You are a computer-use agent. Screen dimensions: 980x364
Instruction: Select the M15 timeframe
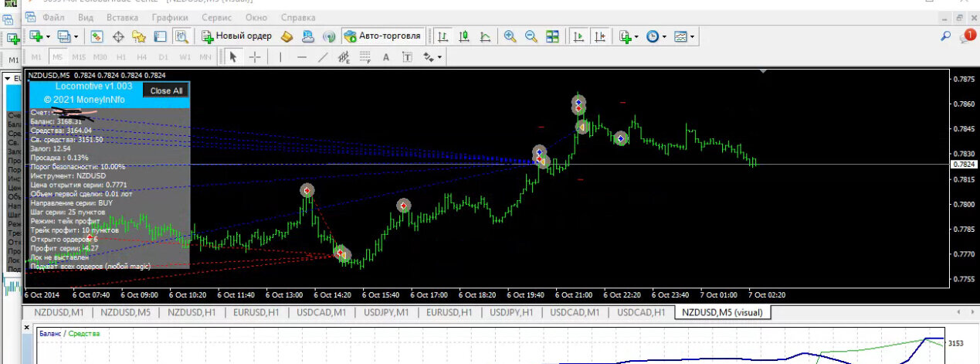coord(79,57)
